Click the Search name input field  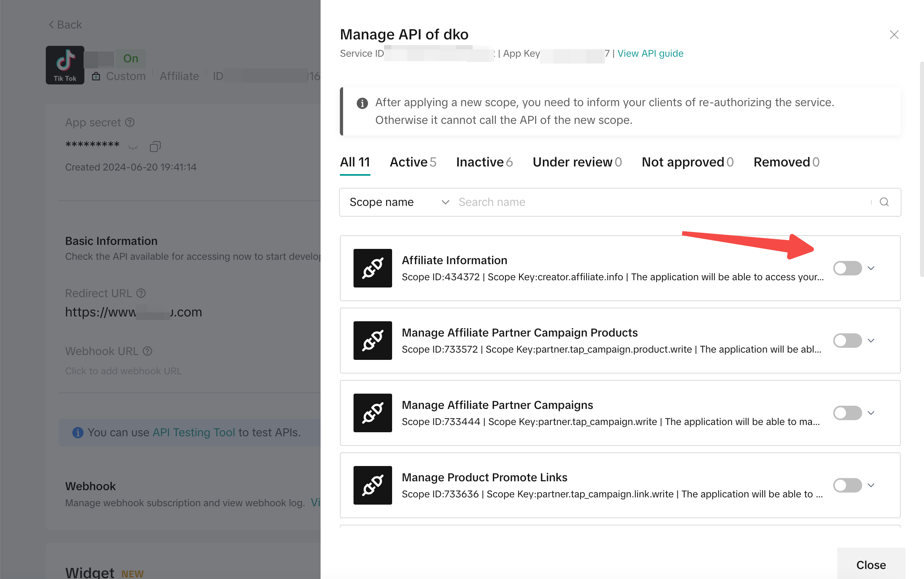click(x=659, y=202)
